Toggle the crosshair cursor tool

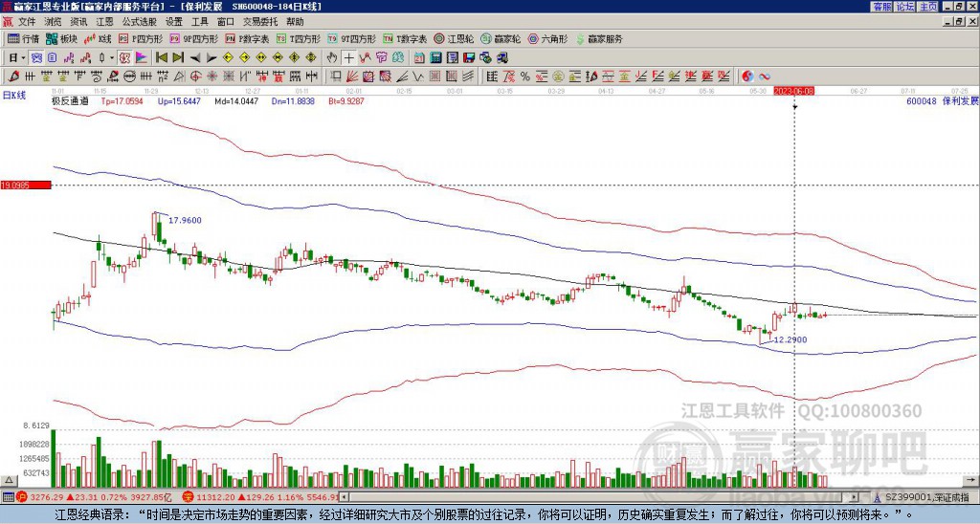(x=348, y=58)
